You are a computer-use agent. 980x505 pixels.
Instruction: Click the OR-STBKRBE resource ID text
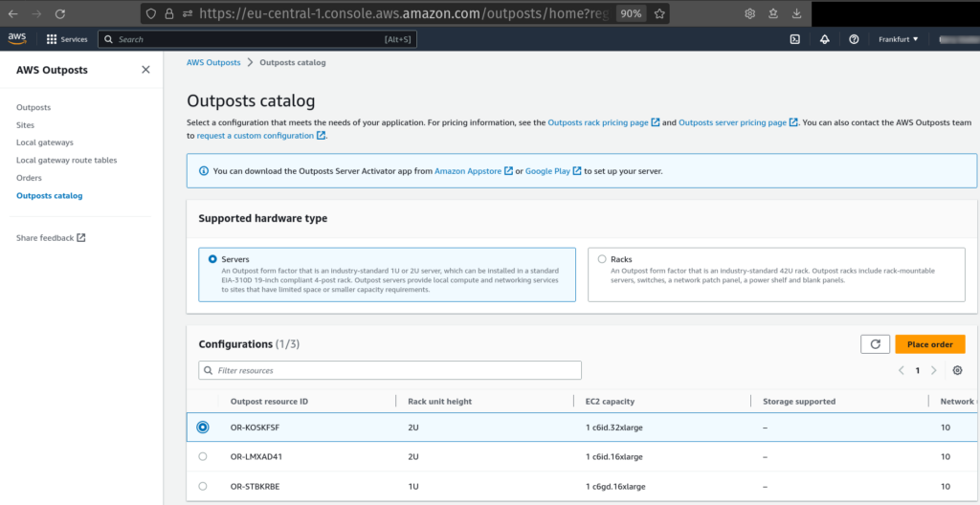click(255, 486)
